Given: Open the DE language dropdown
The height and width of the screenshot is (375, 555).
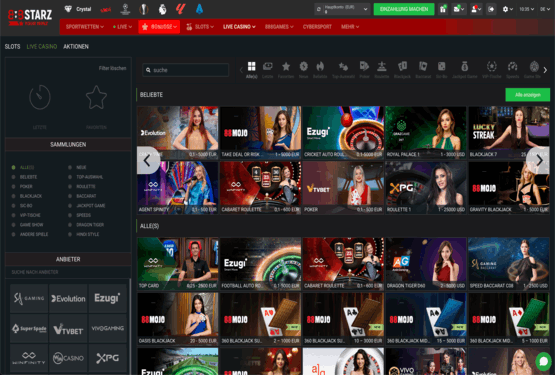Looking at the screenshot, I should tap(545, 9).
